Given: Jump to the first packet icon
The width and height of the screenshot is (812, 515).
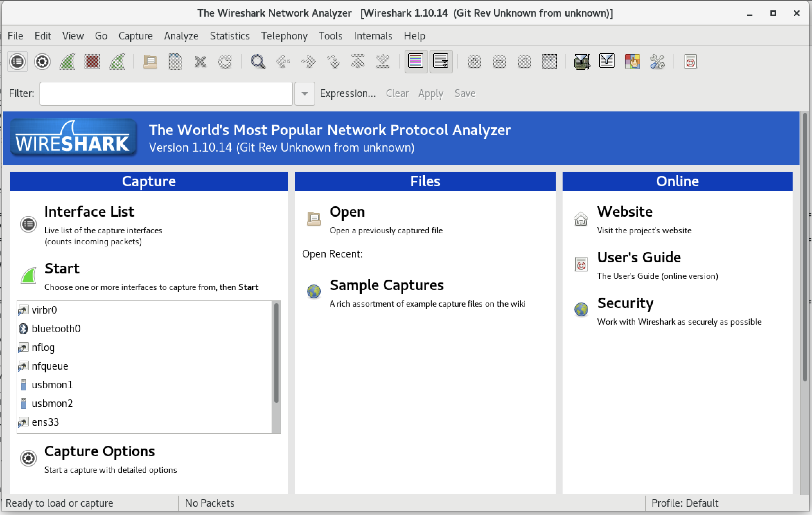Looking at the screenshot, I should point(358,62).
